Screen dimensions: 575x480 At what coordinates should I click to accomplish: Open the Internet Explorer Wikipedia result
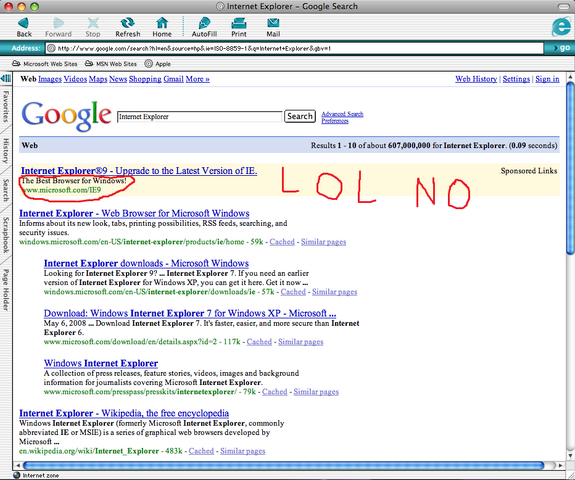click(x=124, y=413)
